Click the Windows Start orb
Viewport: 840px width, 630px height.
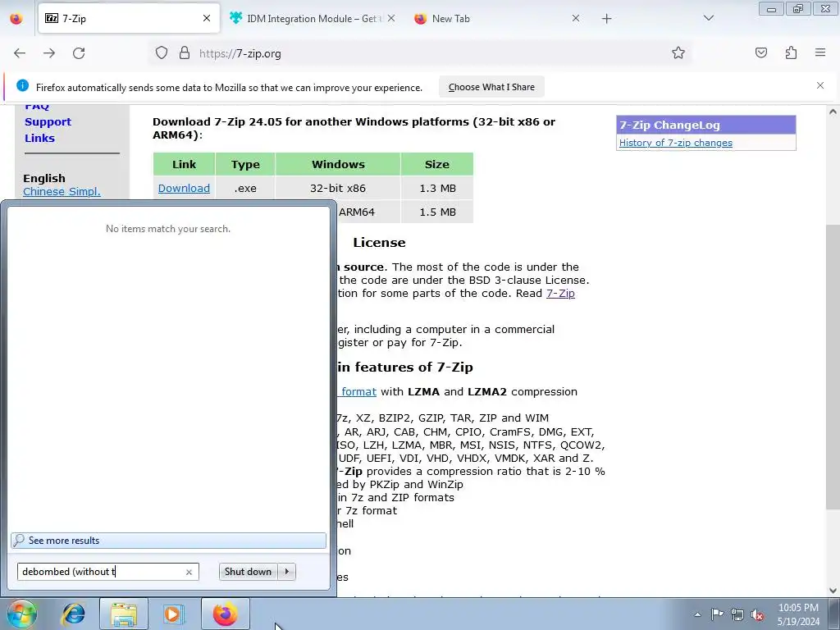[21, 614]
